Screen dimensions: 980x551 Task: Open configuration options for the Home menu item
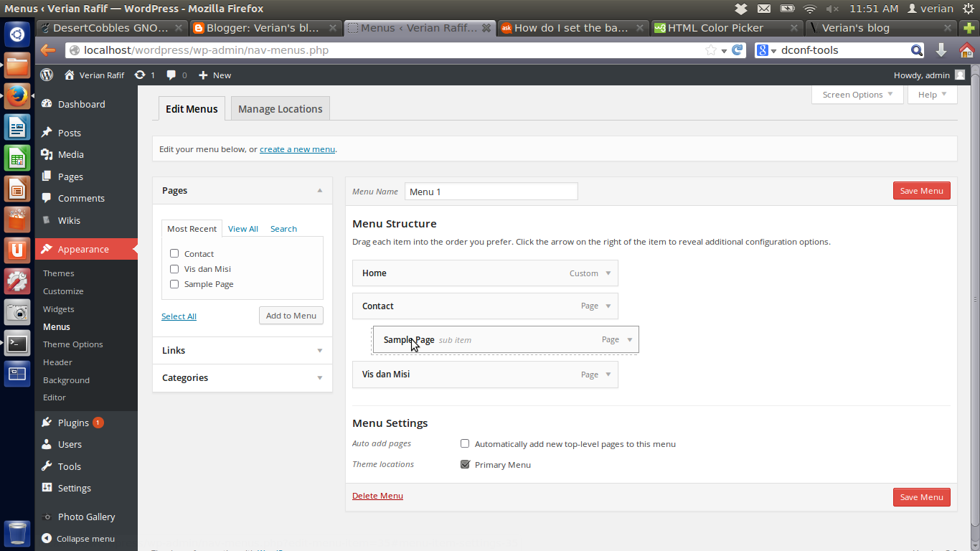pos(607,273)
